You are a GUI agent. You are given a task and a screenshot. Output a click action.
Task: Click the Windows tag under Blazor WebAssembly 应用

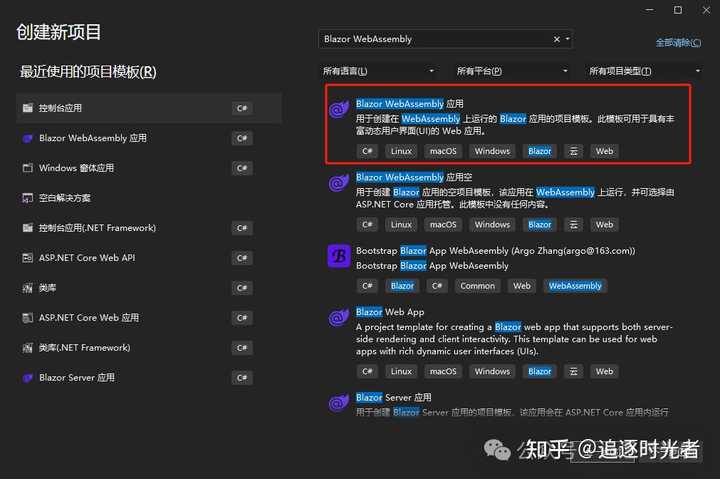point(492,151)
